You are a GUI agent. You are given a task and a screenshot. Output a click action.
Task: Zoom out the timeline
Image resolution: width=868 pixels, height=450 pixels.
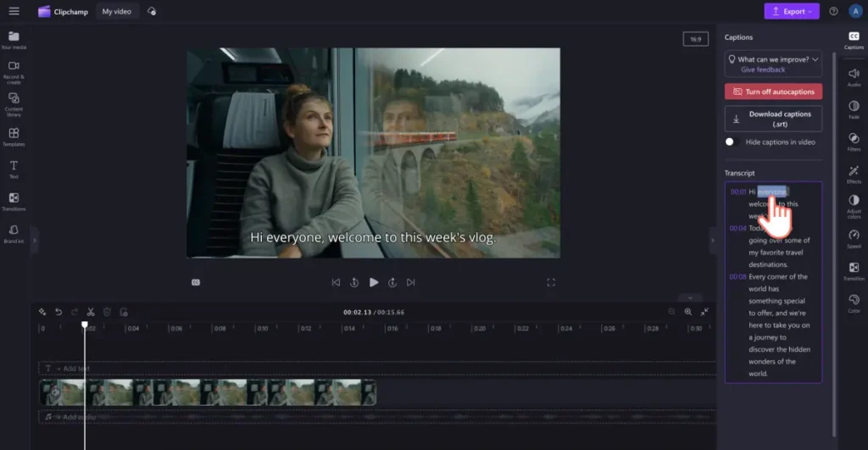click(x=671, y=312)
